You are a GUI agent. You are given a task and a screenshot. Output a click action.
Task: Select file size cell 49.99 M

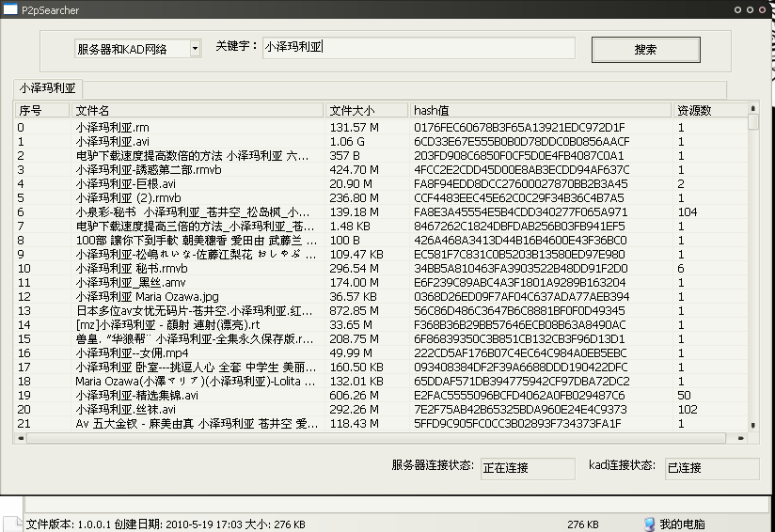[352, 353]
